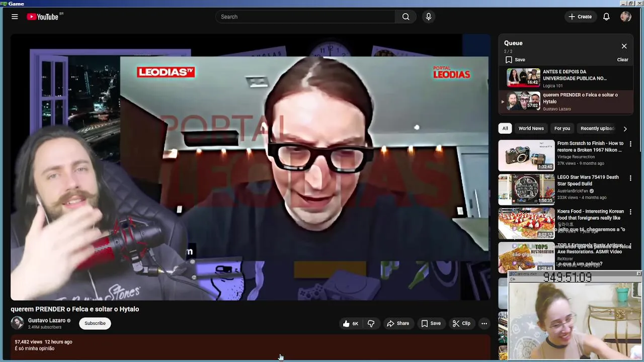Open the Rusty Antique Axe Restorations thumbnail
644x362 pixels.
point(526,257)
